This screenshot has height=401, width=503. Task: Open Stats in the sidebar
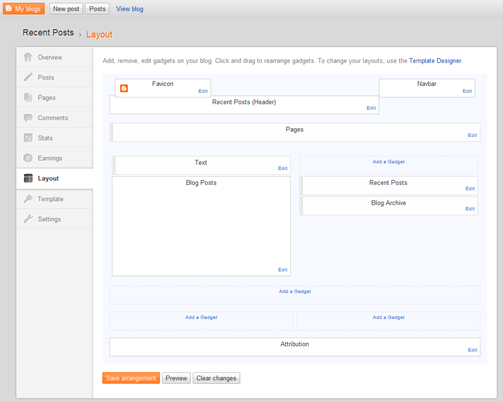(x=55, y=138)
